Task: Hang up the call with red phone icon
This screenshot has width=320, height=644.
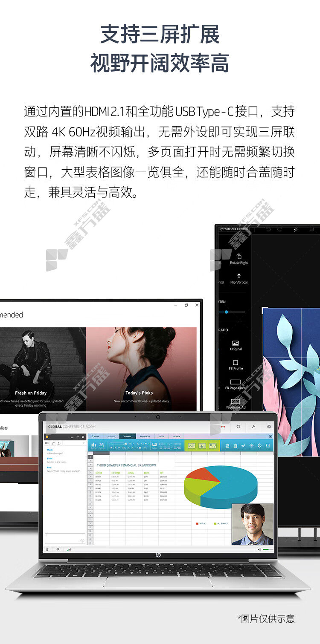Action: (x=223, y=426)
